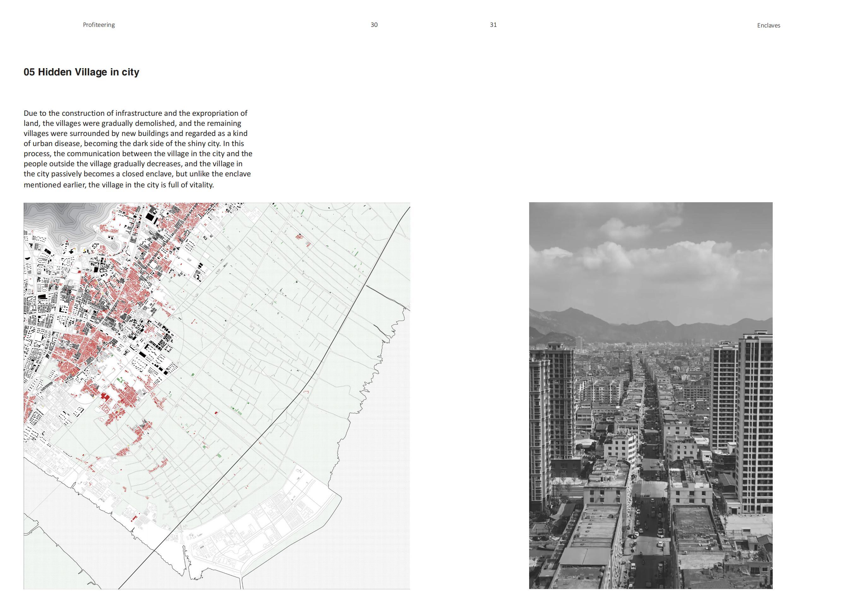868x613 pixels.
Task: Click page number 31
Action: click(x=493, y=25)
